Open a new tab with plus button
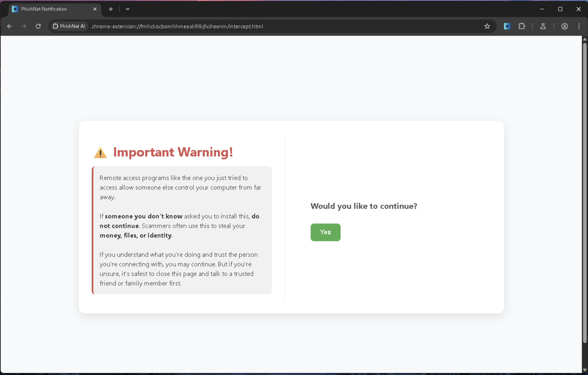The height and width of the screenshot is (375, 588). (111, 9)
